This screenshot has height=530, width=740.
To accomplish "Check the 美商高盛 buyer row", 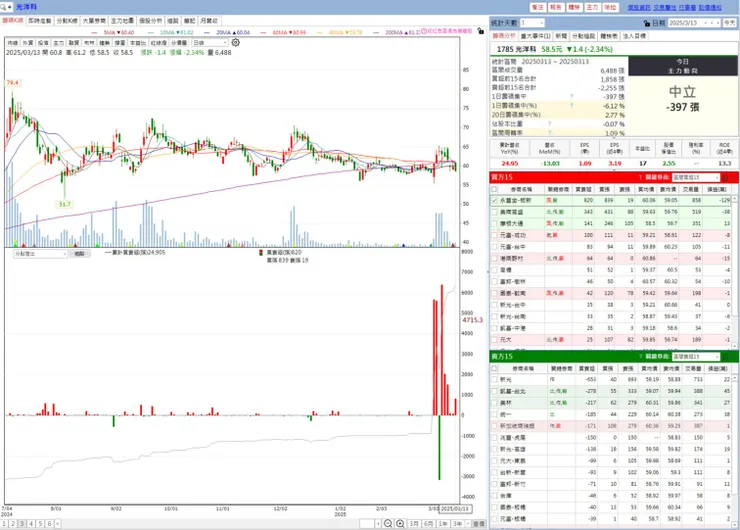I will pos(494,212).
